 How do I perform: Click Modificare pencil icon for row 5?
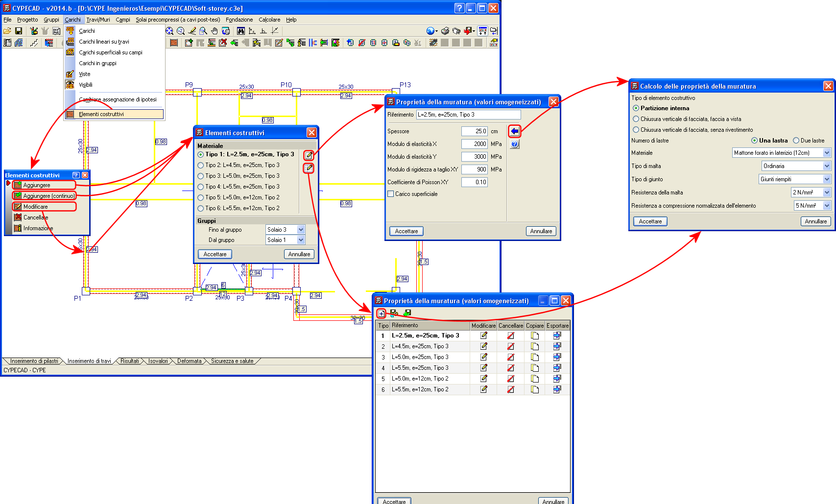pos(483,379)
